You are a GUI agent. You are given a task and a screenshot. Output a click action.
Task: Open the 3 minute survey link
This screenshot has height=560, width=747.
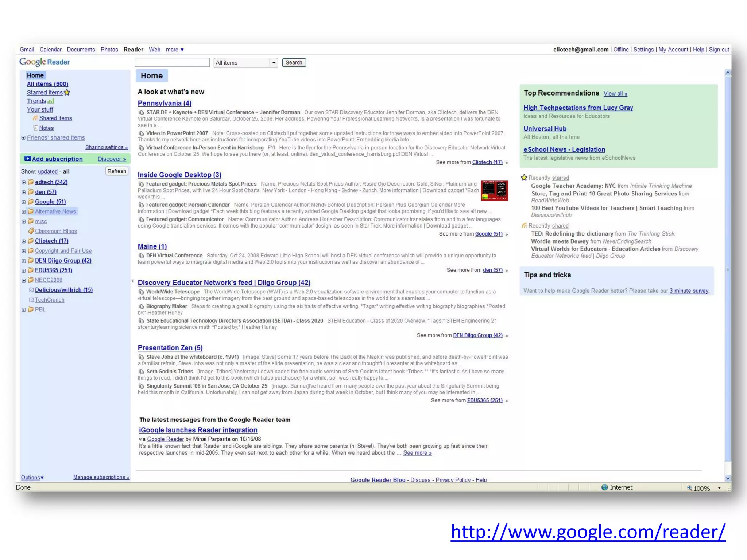coord(689,291)
